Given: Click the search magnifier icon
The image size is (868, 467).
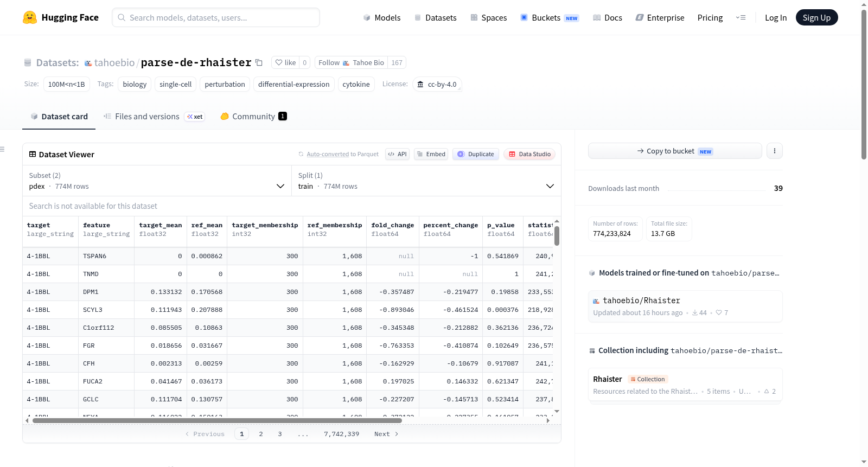Looking at the screenshot, I should coord(122,17).
